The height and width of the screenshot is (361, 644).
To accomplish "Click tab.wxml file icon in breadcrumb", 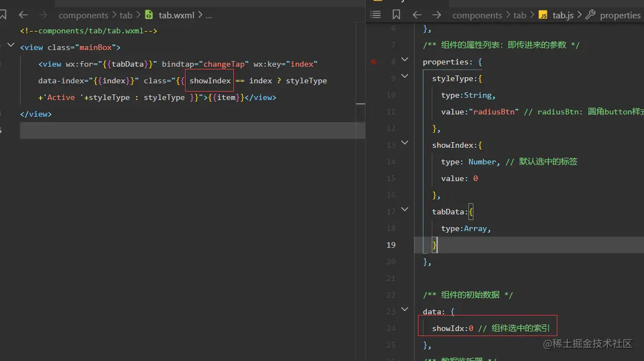I will click(149, 15).
